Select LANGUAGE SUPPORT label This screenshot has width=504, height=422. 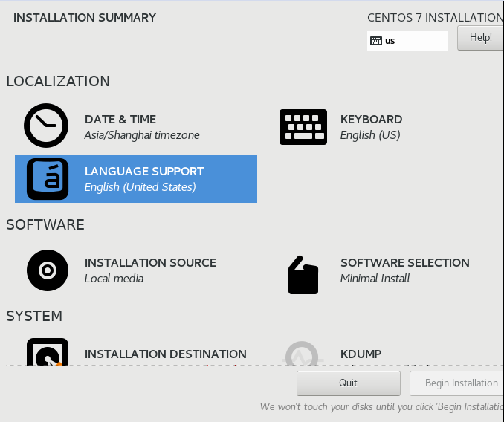coord(144,172)
